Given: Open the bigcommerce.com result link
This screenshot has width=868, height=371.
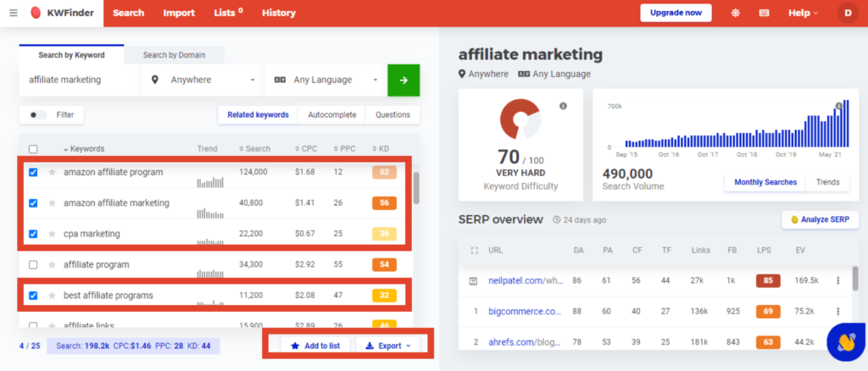Looking at the screenshot, I should coord(526,312).
